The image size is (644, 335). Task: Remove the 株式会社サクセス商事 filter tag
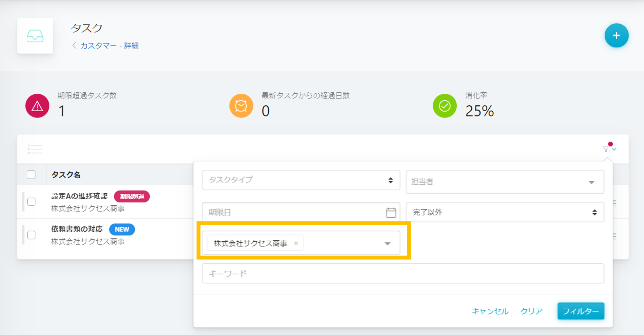(x=296, y=243)
